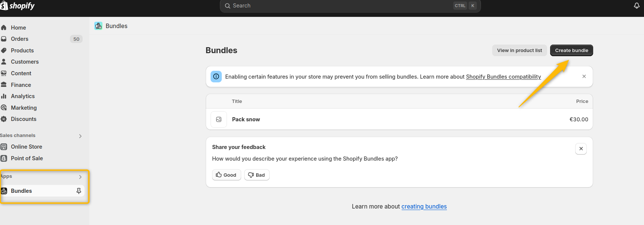Click the Create bundle button

571,51
